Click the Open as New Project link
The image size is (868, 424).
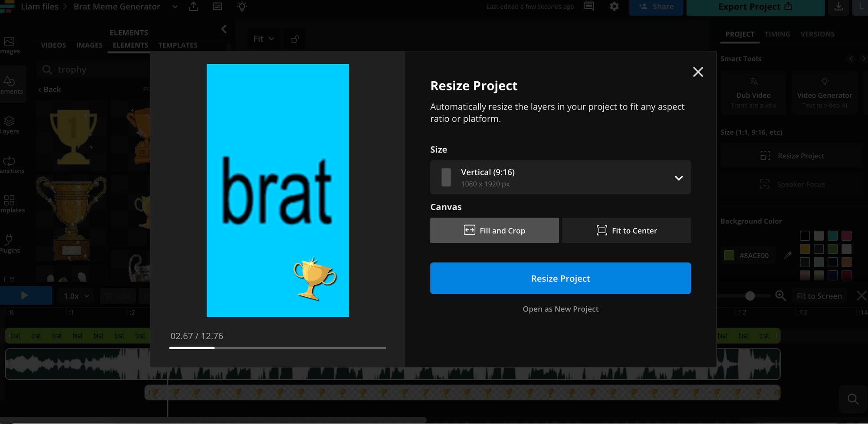point(560,309)
